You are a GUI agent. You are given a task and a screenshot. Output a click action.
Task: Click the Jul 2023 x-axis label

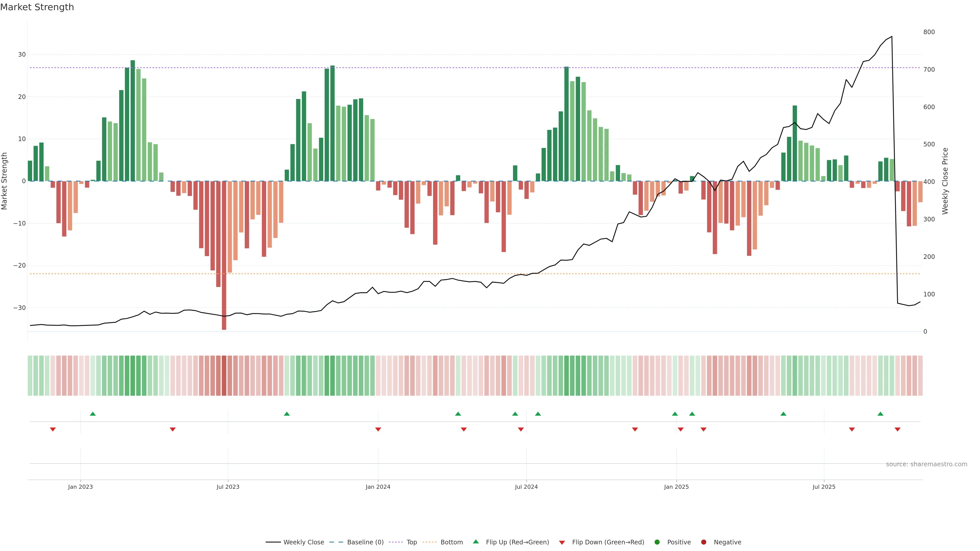pos(228,487)
